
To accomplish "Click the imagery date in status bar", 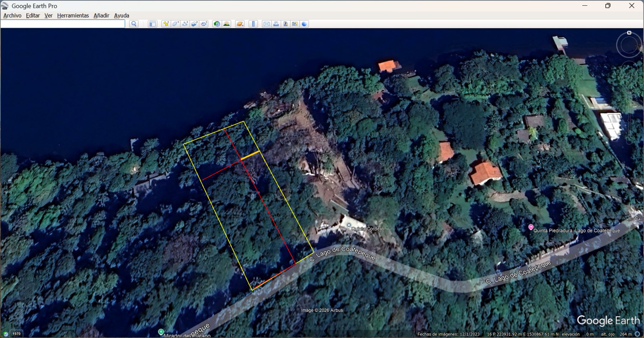I will click(448, 334).
